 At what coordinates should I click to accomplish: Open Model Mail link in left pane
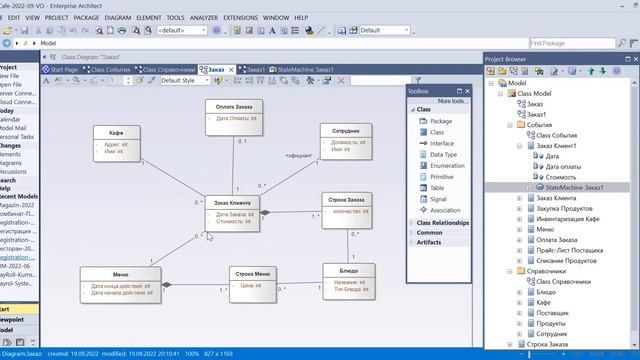13,128
